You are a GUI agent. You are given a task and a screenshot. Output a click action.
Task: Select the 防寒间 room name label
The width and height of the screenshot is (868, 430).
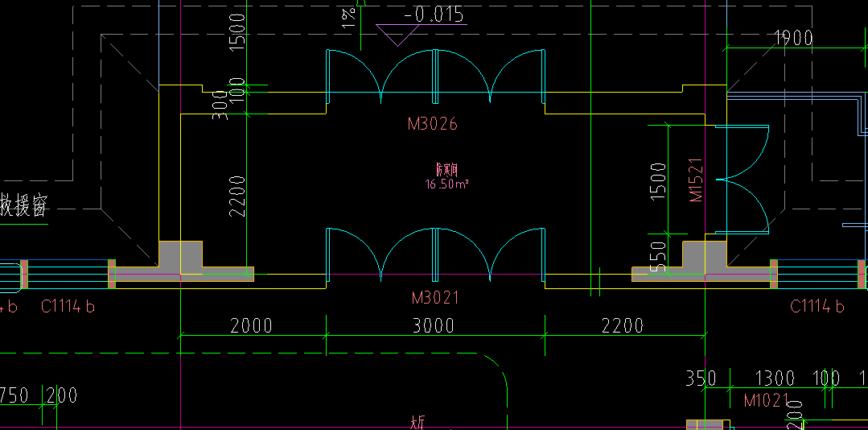(446, 168)
